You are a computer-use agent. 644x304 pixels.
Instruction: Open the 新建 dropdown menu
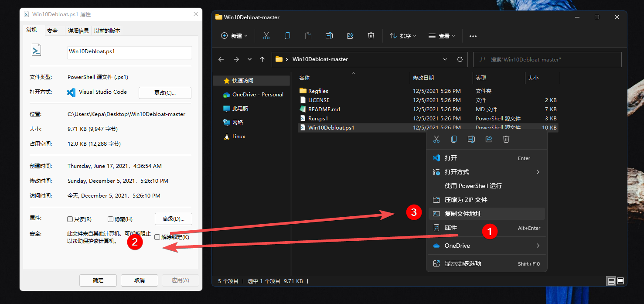(235, 36)
